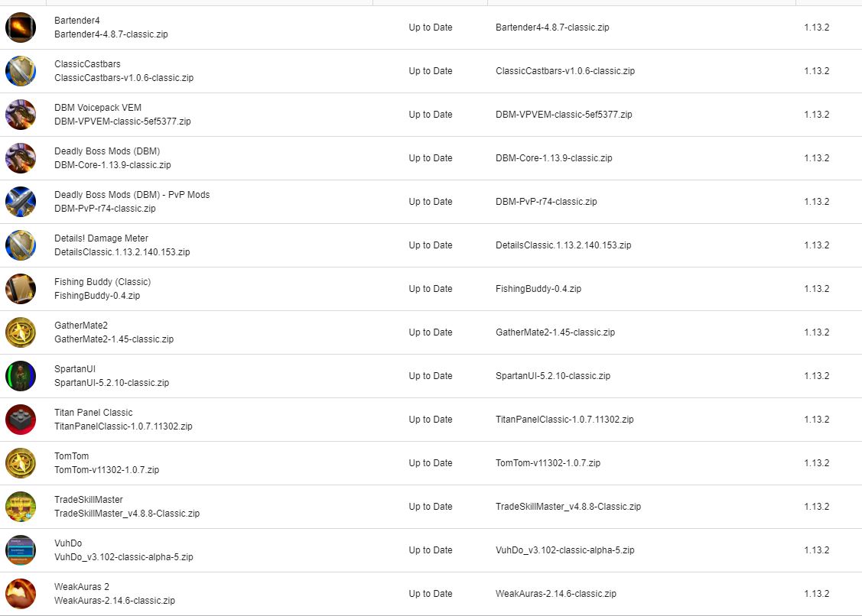This screenshot has height=616, width=862.
Task: Click the Fishing Buddy (Classic) icon
Action: point(21,288)
